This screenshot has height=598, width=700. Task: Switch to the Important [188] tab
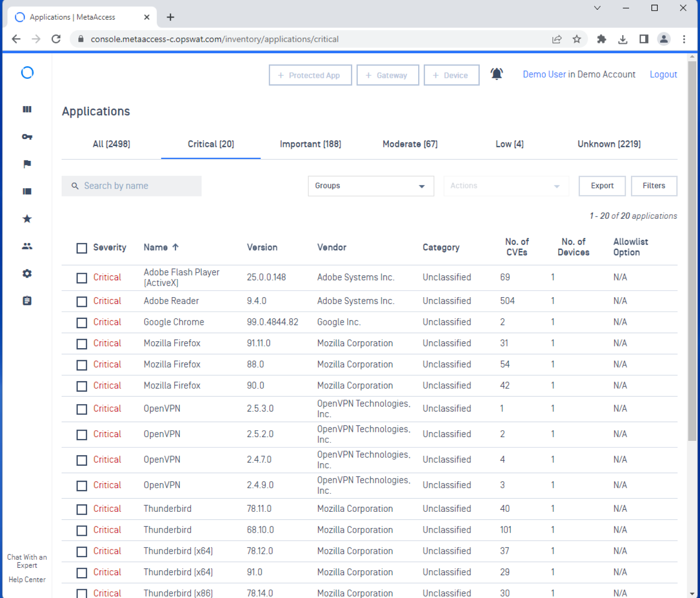pyautogui.click(x=311, y=144)
